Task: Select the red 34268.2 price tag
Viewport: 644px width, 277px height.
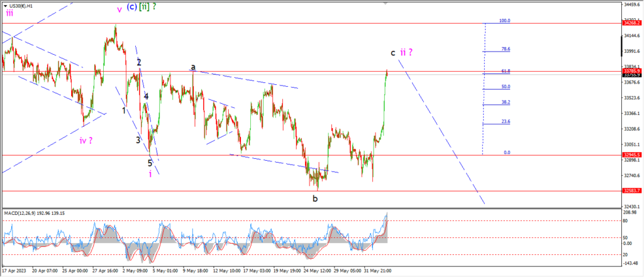Action: point(631,23)
